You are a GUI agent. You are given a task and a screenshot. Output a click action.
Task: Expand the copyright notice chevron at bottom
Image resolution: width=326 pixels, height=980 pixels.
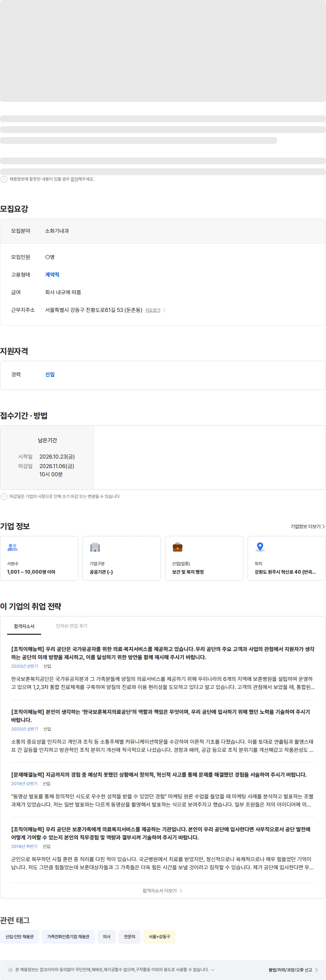[213, 970]
